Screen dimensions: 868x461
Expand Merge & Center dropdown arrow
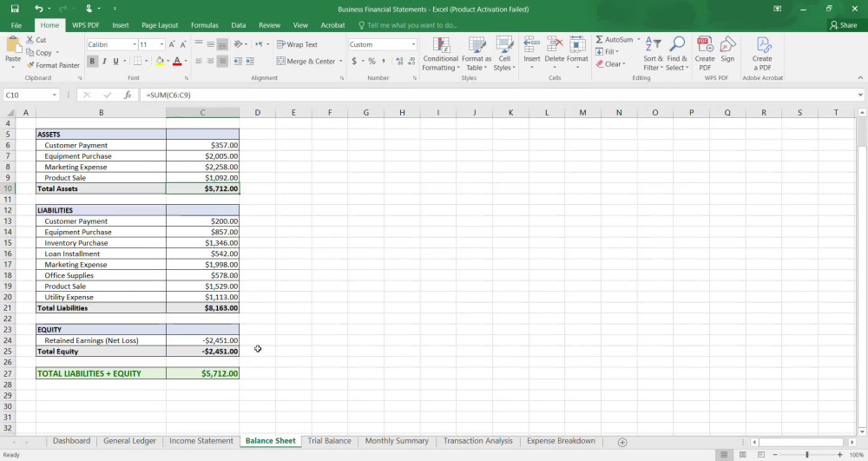[x=340, y=62]
